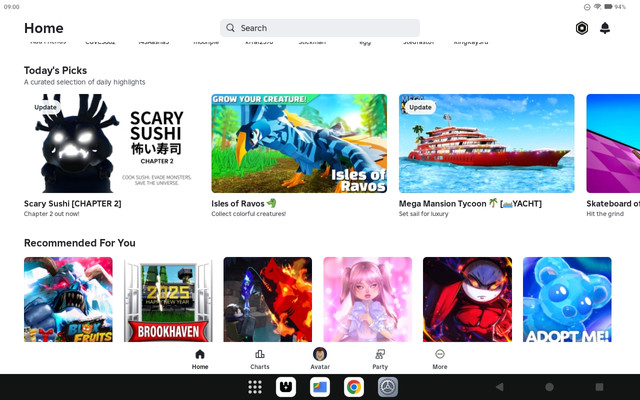
Task: Click the search magnifier icon
Action: 230,28
